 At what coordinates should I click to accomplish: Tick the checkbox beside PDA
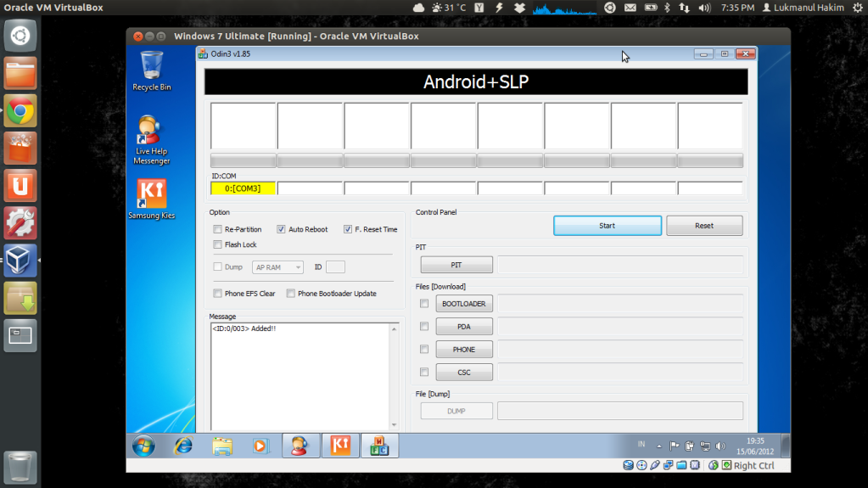coord(424,327)
